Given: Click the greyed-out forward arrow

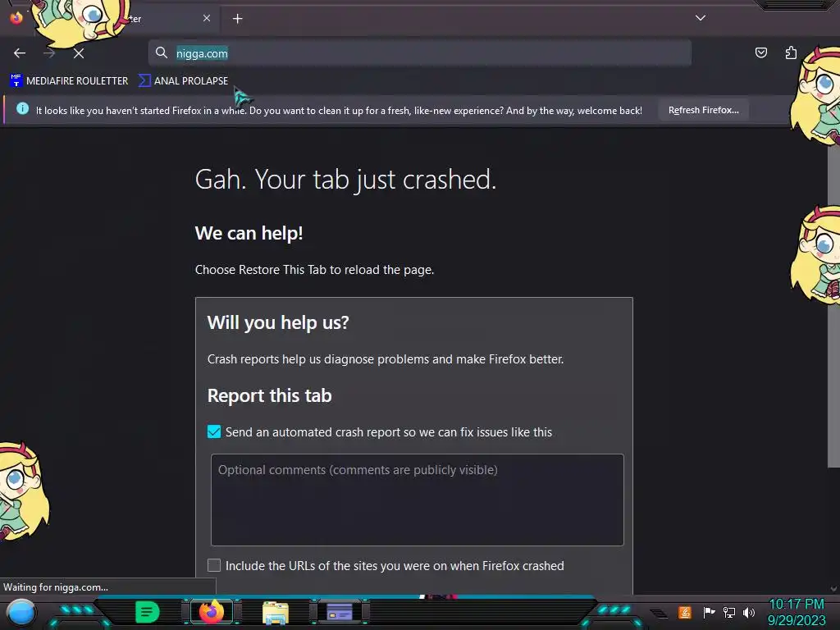Looking at the screenshot, I should click(49, 53).
